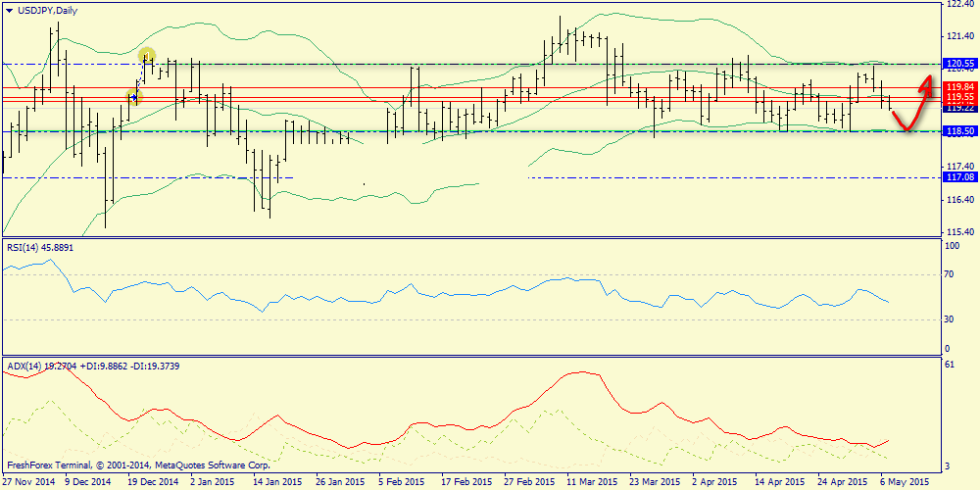Click the FreshForex Terminal copyright text
Screen dimensions: 980x490
(137, 465)
